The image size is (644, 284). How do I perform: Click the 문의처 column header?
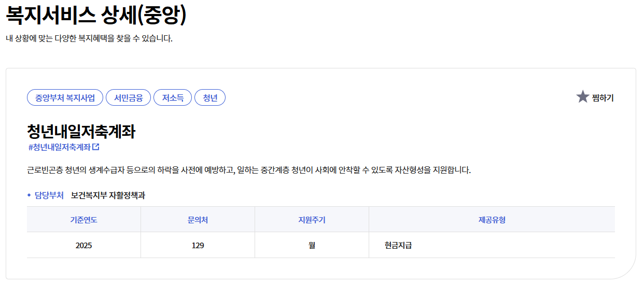point(198,220)
